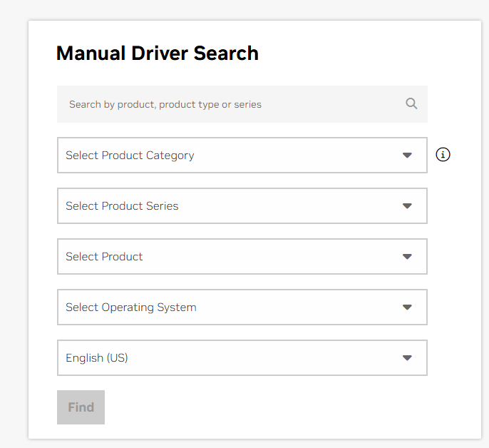Click the magnifying glass search icon

coord(411,103)
